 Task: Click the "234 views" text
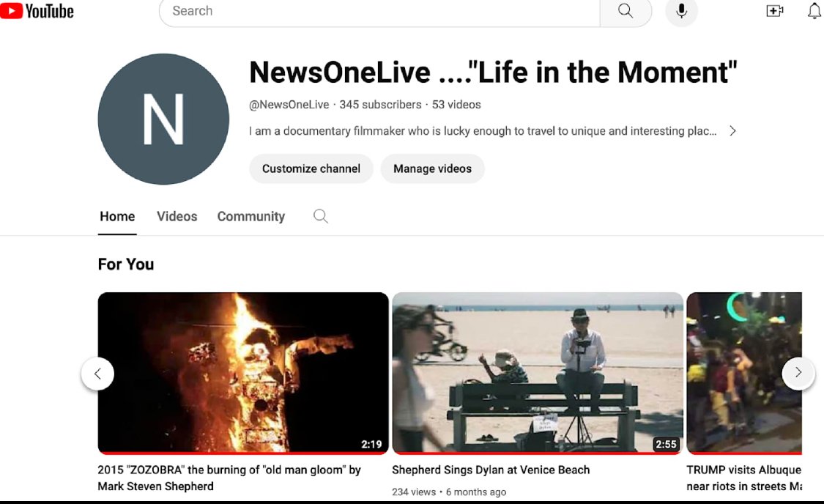click(x=414, y=492)
